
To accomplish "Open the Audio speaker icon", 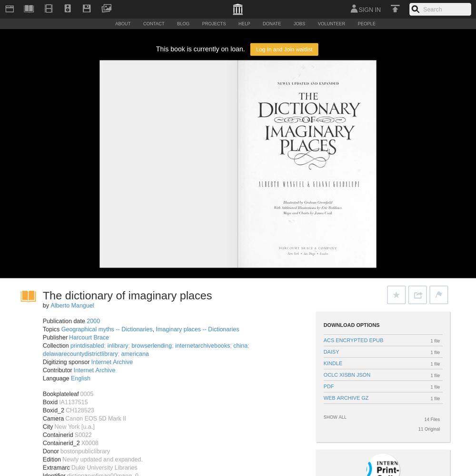I will click(68, 9).
